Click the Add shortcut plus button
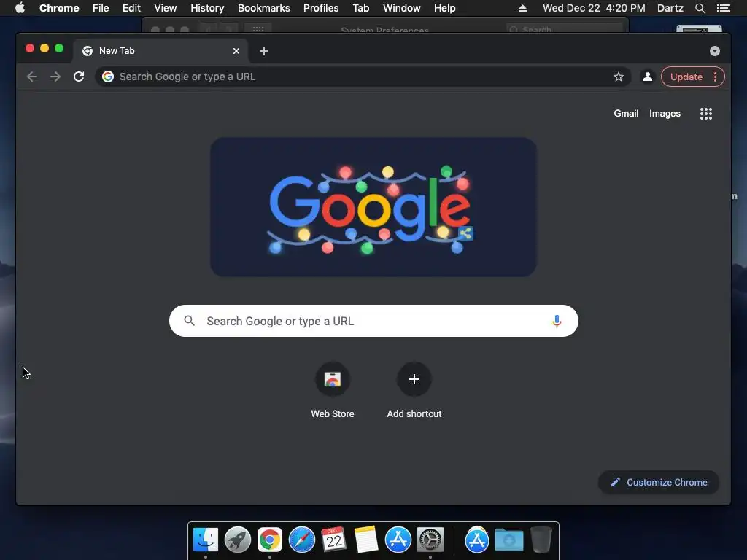This screenshot has width=747, height=560. tap(414, 379)
